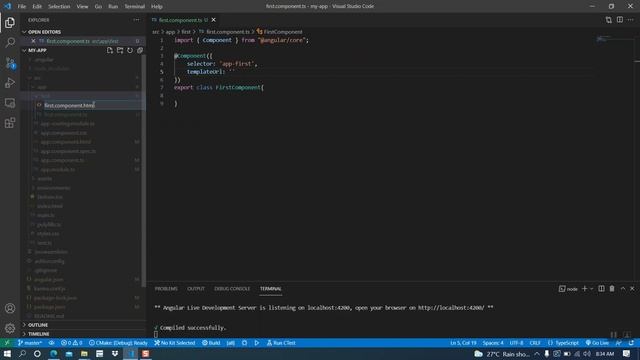Open File Explorer from taskbar
The image size is (640, 360).
[84, 353]
